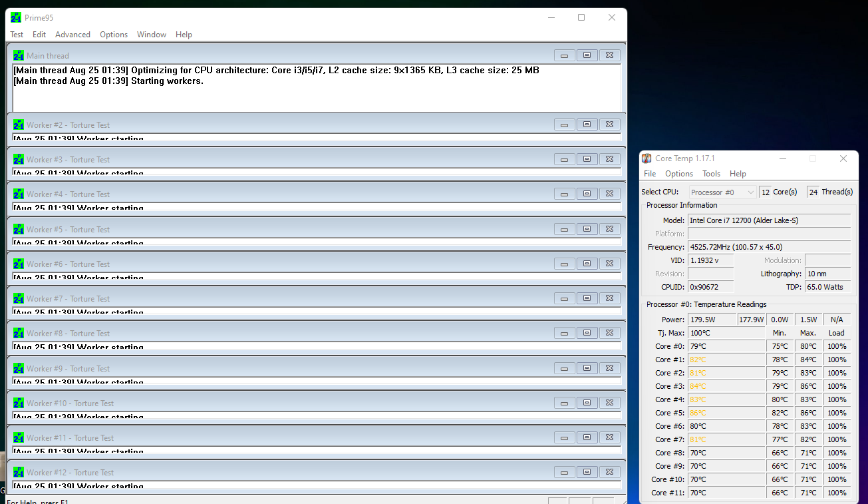The height and width of the screenshot is (504, 868).
Task: Open Prime95's Help menu
Action: (184, 35)
